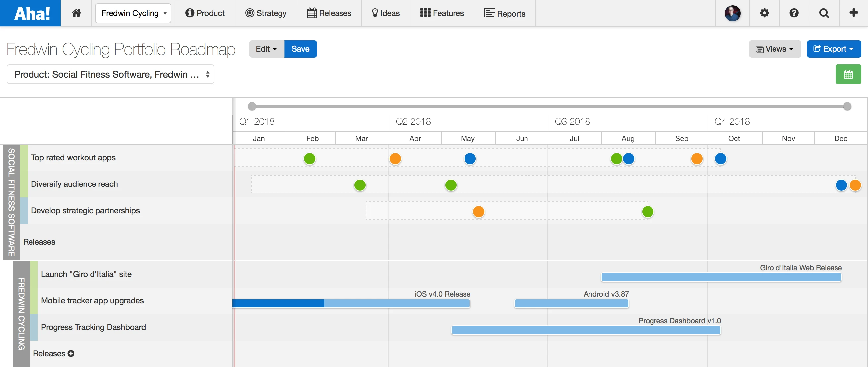Click the plus add icon in the navbar
Viewport: 868px width, 367px height.
click(853, 13)
